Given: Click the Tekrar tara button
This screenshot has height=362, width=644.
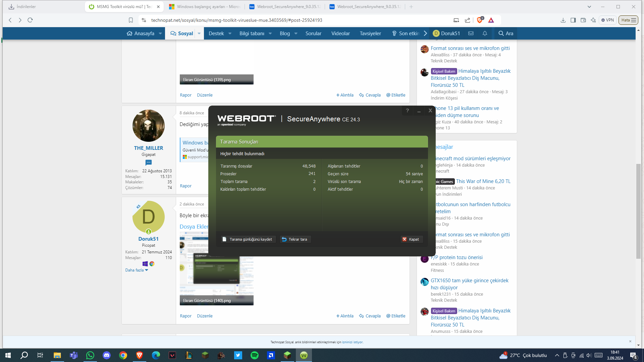Looking at the screenshot, I should pos(295,239).
